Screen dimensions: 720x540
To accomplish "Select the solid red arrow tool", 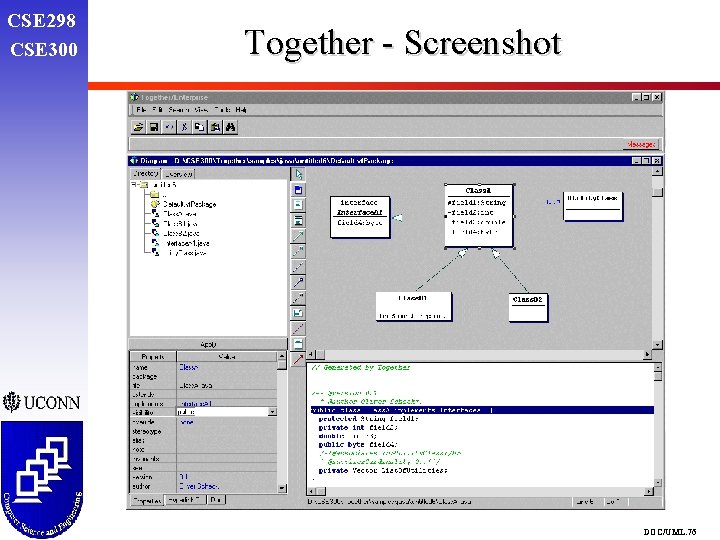I will tap(298, 359).
